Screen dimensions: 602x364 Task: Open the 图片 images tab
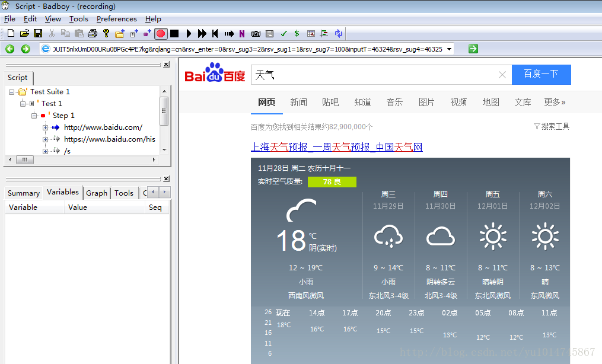426,102
